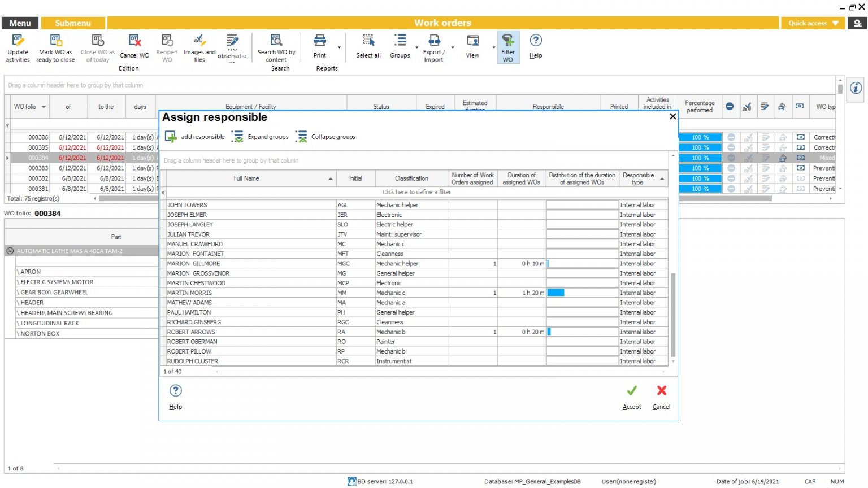Open the Print dropdown arrow
This screenshot has width=868, height=488.
click(x=339, y=47)
